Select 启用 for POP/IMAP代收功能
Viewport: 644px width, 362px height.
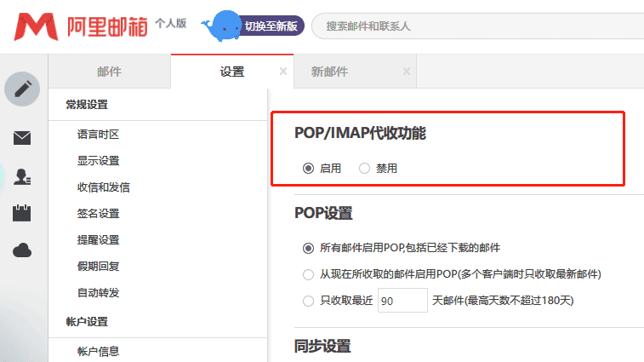(308, 169)
